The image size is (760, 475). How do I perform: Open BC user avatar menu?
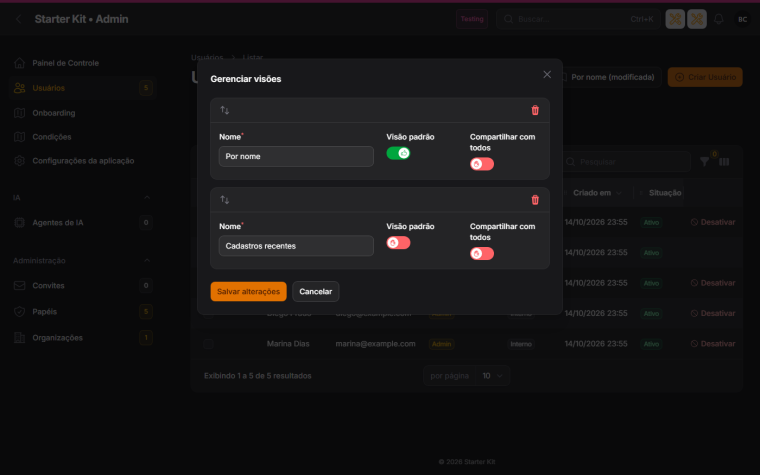click(x=742, y=19)
